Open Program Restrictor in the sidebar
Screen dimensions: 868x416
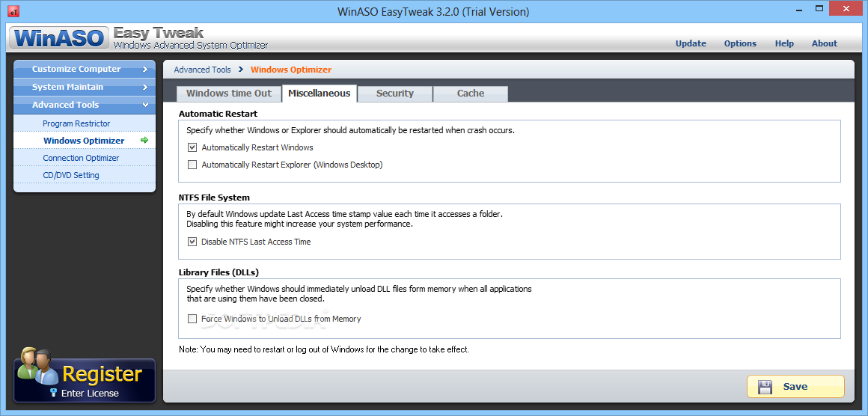[76, 123]
